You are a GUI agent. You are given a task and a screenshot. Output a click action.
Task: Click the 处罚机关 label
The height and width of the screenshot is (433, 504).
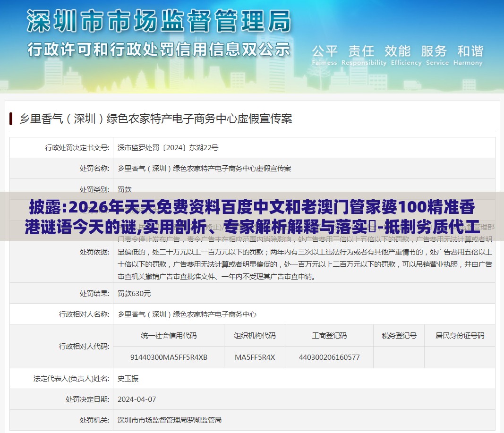tap(94, 420)
